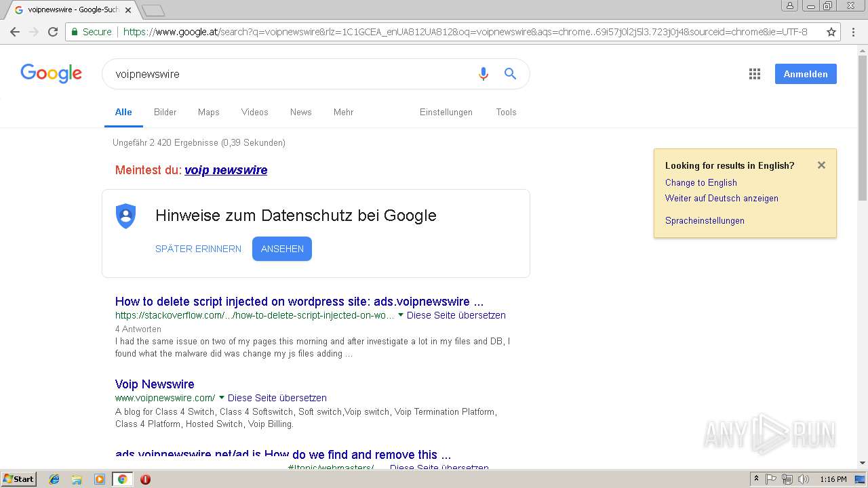Click the browser back arrow
Screen dimensions: 868x488
click(x=15, y=32)
